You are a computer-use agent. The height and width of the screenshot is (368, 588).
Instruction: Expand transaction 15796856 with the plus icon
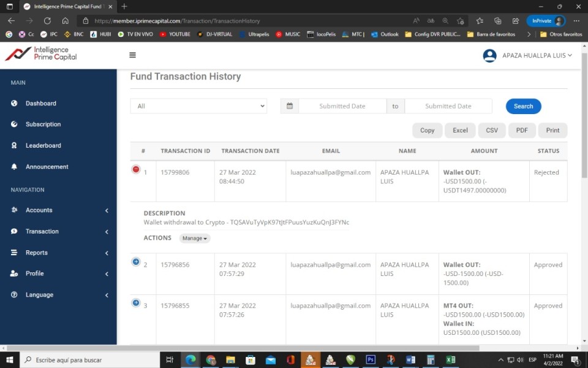[136, 262]
